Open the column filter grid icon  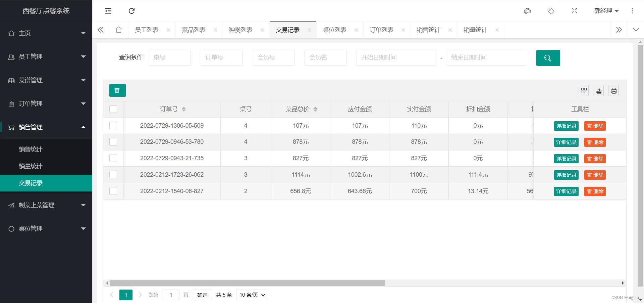[x=584, y=91]
